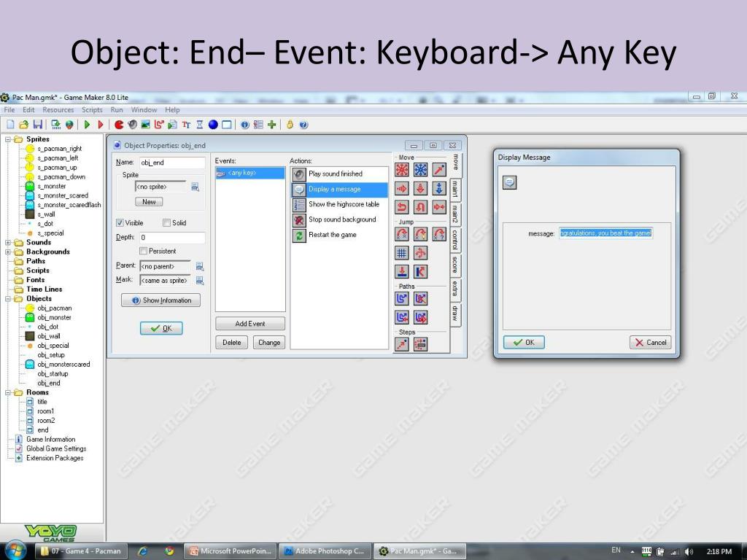Open Microsoft PowerPoint from the taskbar
The width and height of the screenshot is (747, 560).
[x=231, y=551]
